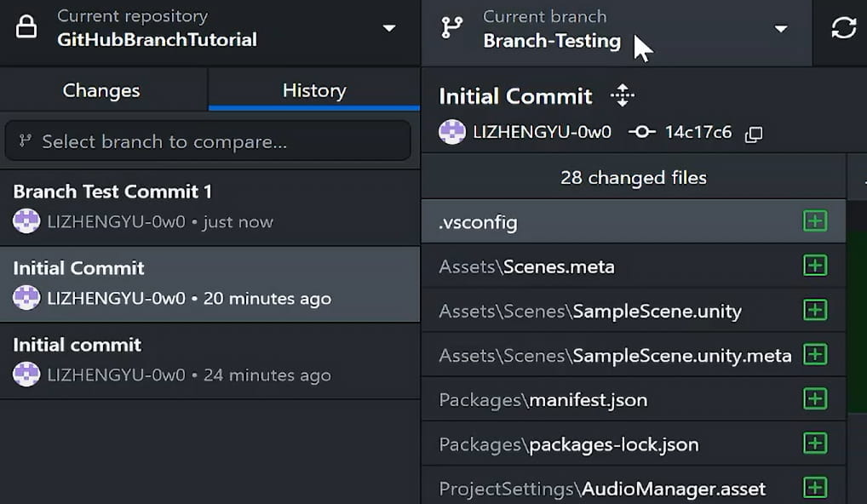Screen dimensions: 867x504
Task: Click the added icon beside Assets\Scenes.meta
Action: [815, 265]
